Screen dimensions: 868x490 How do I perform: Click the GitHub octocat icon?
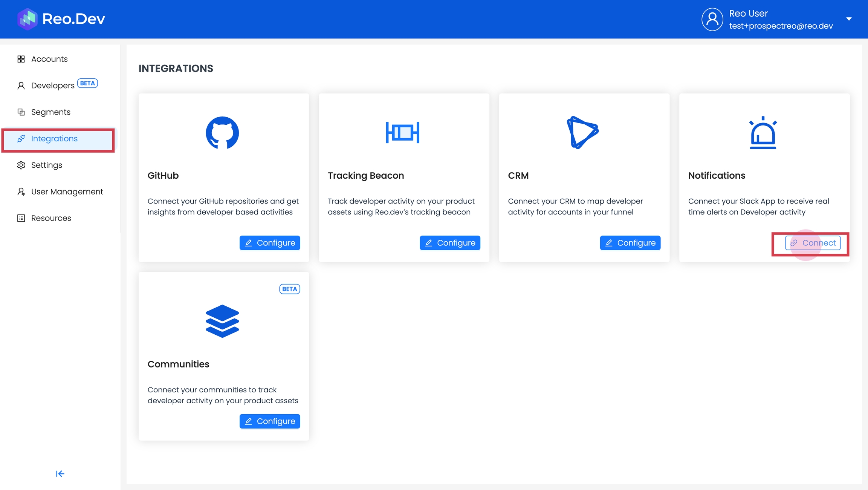222,133
